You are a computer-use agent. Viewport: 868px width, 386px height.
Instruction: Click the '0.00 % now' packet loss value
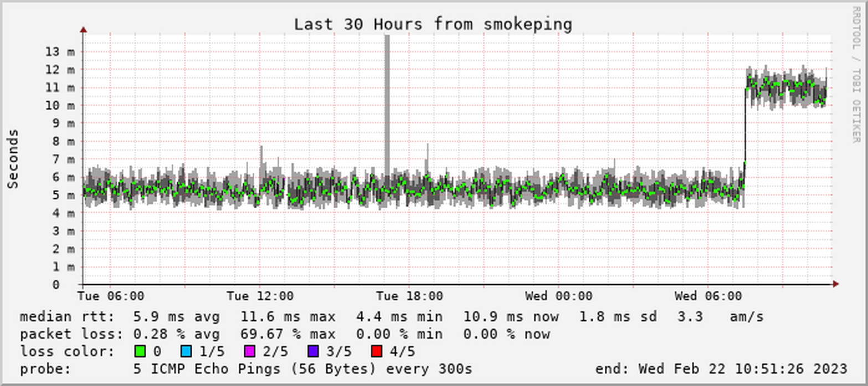coord(506,334)
